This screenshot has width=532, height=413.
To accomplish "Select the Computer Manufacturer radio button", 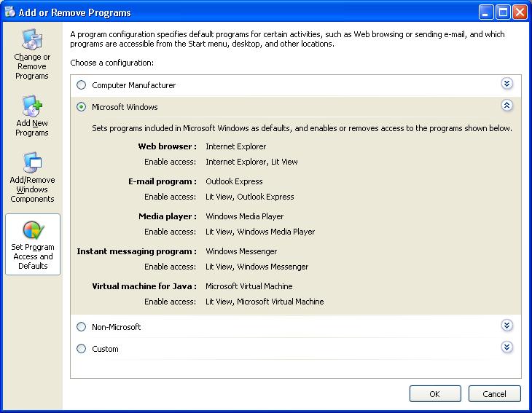I will tap(81, 84).
